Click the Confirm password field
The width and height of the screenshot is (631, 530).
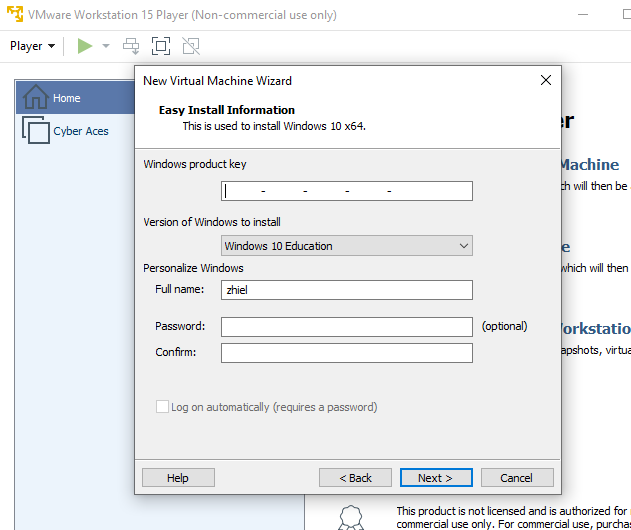(346, 353)
